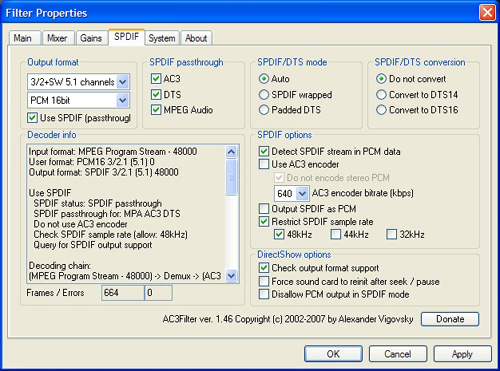Viewport: 500px width, 371px height.
Task: Click 'User format: PCM16 3/2.1 (5.1) 0' line
Action: [x=92, y=162]
